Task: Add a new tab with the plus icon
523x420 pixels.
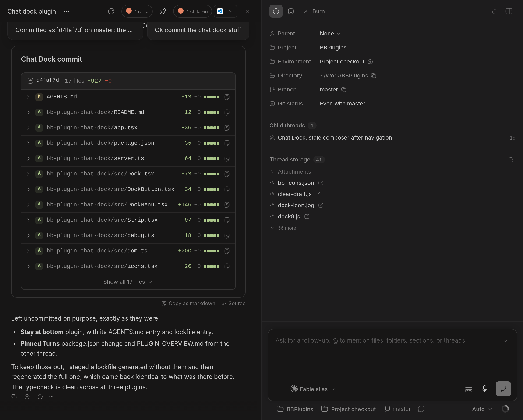Action: (337, 11)
